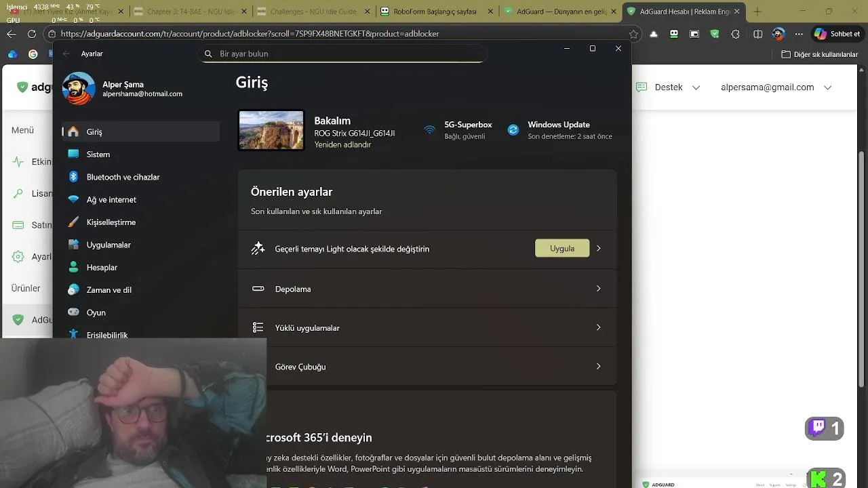Open the Bluetooth ve cihazlar icon
Viewport: 868px width, 488px height.
point(73,177)
